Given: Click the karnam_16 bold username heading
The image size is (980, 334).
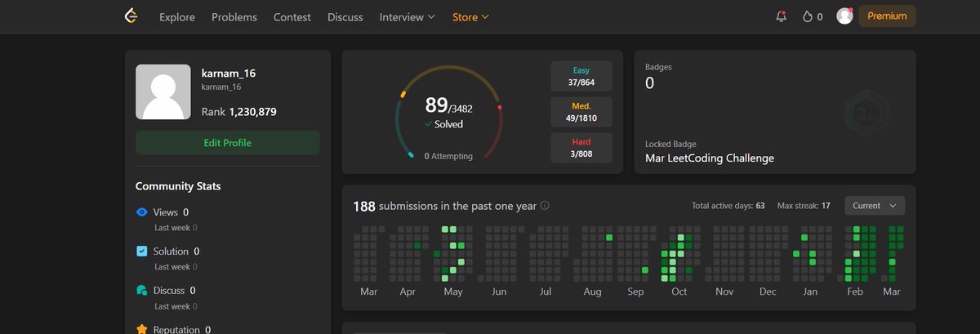Looking at the screenshot, I should pyautogui.click(x=229, y=73).
